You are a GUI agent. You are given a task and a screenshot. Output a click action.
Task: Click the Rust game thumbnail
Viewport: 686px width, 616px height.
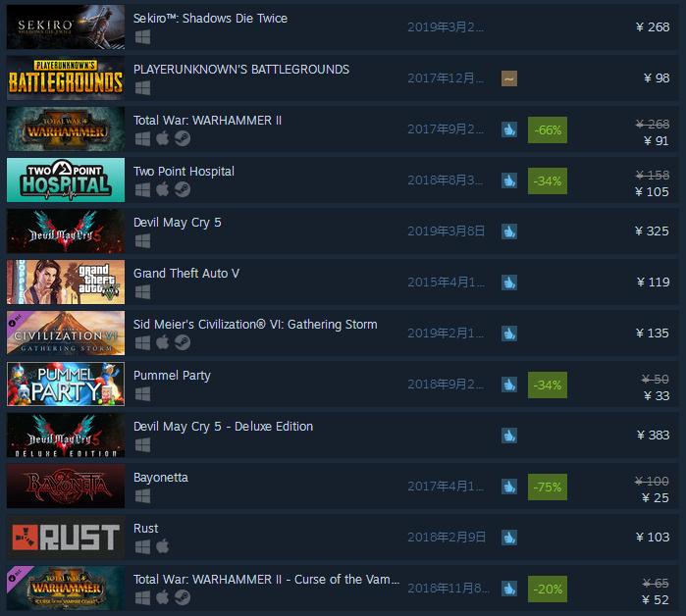pyautogui.click(x=66, y=538)
